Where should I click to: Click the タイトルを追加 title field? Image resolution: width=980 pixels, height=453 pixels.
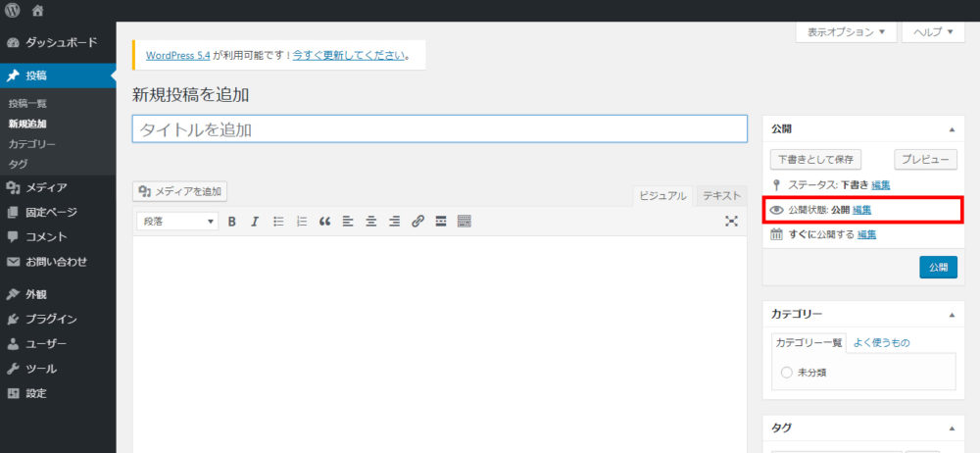click(439, 129)
